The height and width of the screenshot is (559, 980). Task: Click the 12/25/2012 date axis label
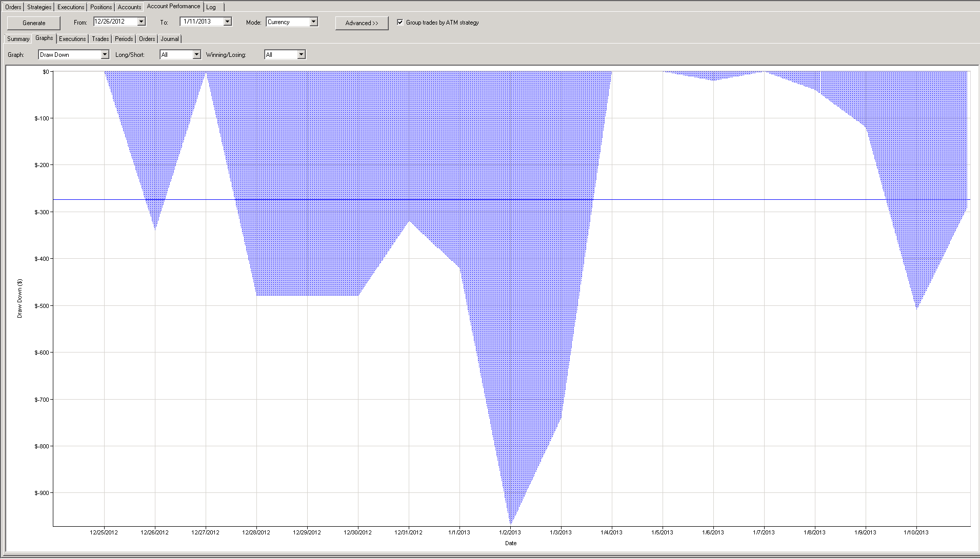coord(104,532)
